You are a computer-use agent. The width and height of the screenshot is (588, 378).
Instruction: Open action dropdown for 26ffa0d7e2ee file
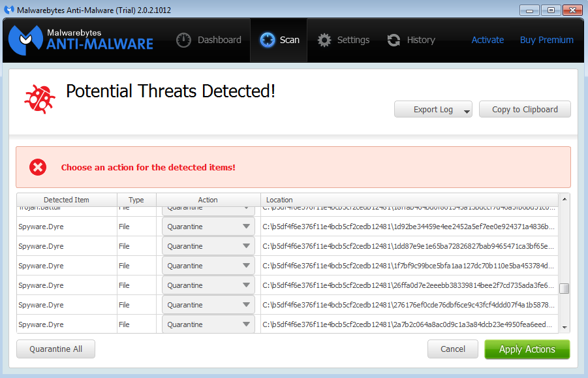click(x=208, y=285)
